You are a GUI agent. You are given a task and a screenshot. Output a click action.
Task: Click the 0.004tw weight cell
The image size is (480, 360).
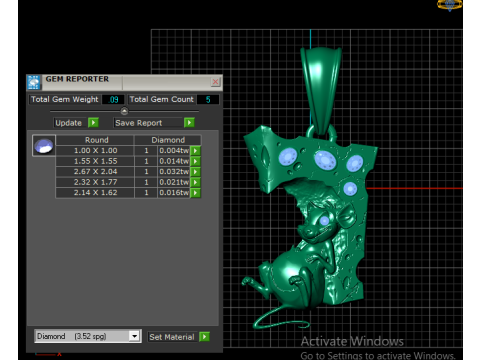click(174, 151)
